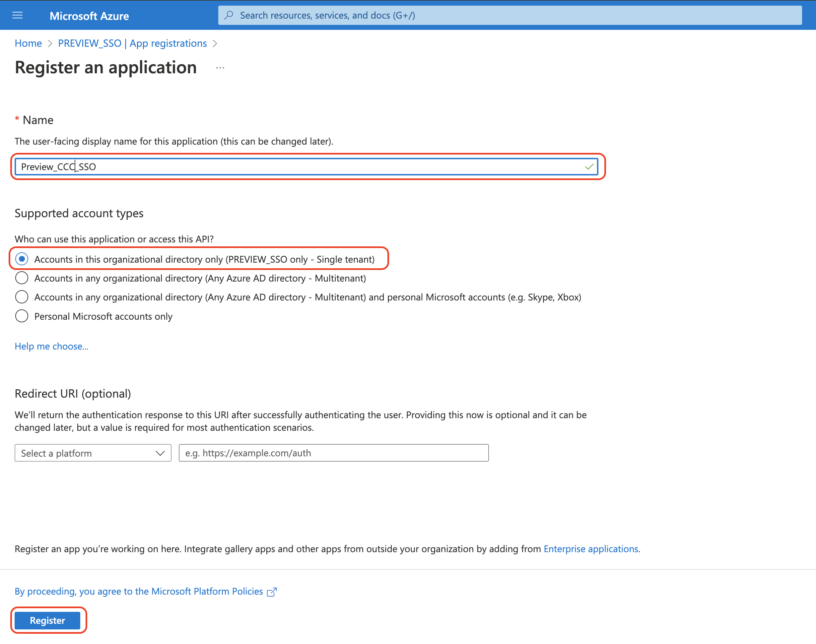Click the ellipsis more options icon

point(220,68)
